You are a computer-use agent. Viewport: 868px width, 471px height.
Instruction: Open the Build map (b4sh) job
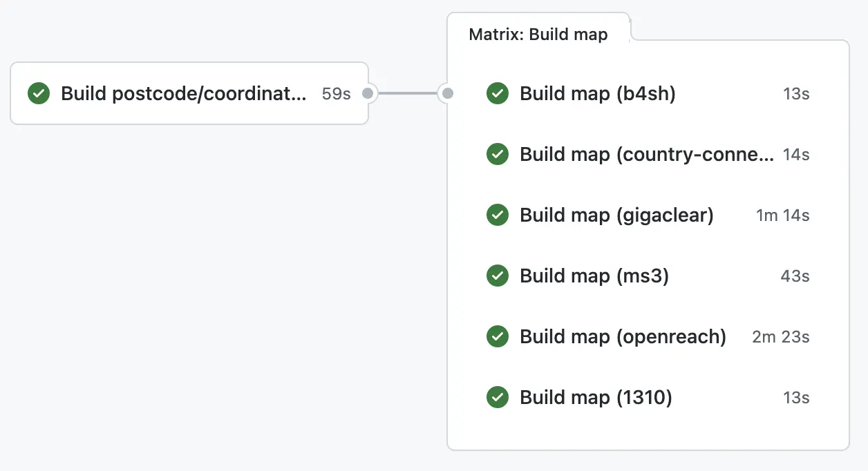pyautogui.click(x=597, y=93)
